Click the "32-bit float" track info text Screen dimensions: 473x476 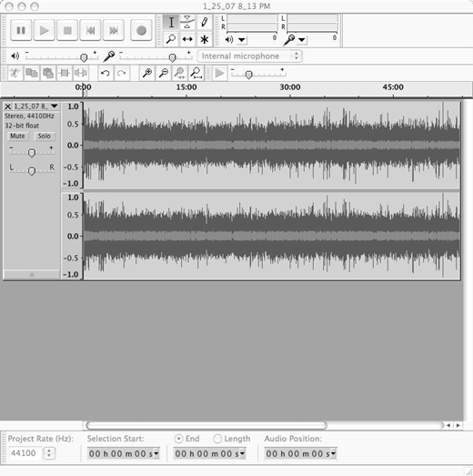pos(22,126)
